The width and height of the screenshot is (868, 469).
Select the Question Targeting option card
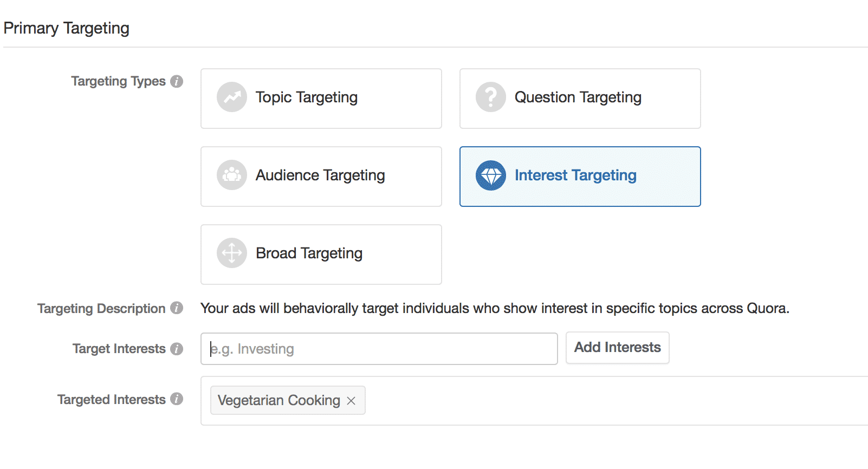click(580, 99)
